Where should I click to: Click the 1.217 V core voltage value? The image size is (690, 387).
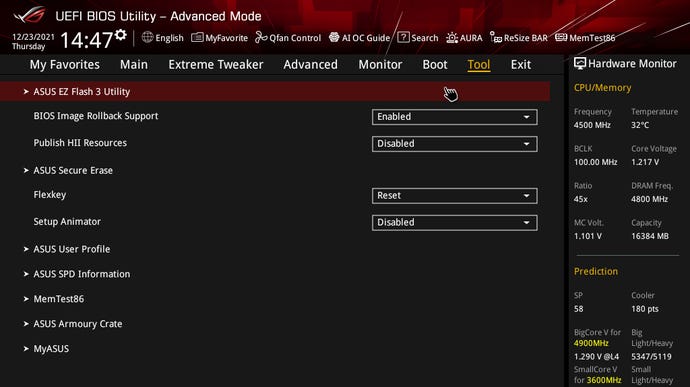coord(645,162)
